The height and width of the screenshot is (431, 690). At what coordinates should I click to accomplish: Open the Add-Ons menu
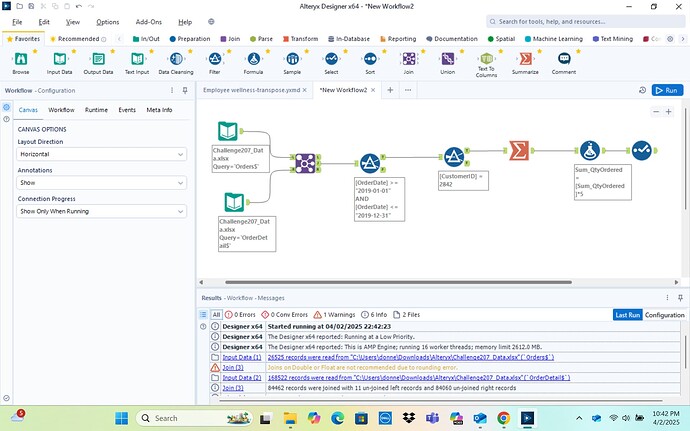point(149,22)
